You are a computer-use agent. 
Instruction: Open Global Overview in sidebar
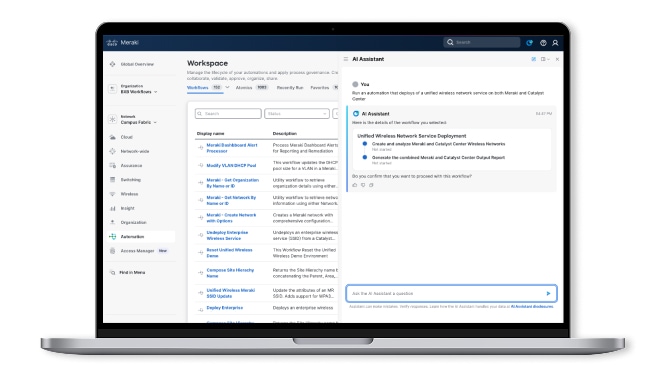click(x=137, y=64)
